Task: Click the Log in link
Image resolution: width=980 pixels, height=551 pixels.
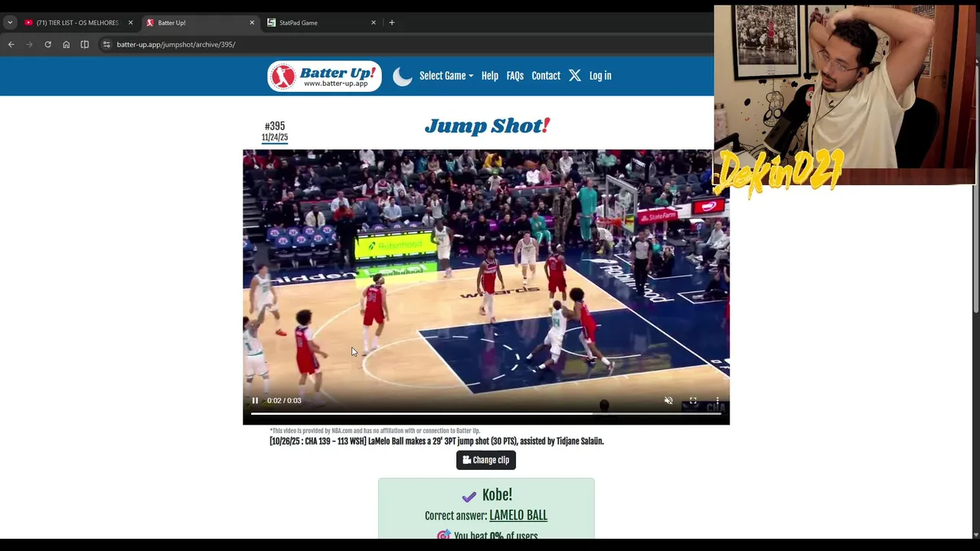Action: click(600, 76)
